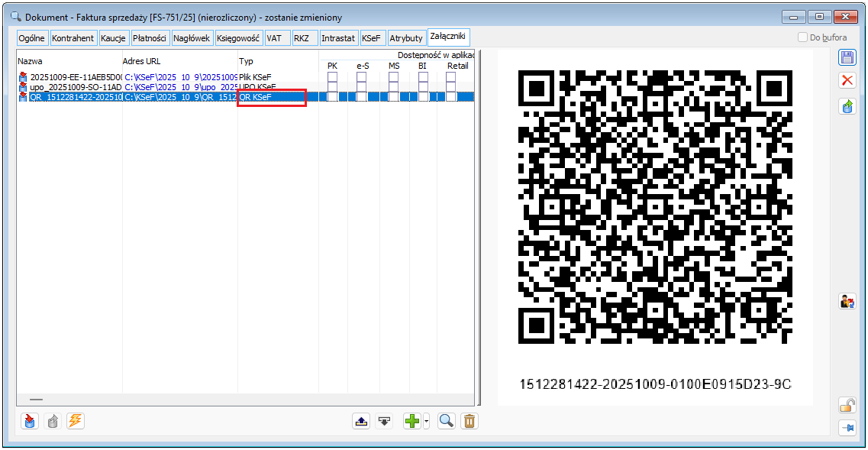This screenshot has width=868, height=450.
Task: Click the file icon beside 20251009-EE-11AEB5D0
Action: (x=23, y=76)
